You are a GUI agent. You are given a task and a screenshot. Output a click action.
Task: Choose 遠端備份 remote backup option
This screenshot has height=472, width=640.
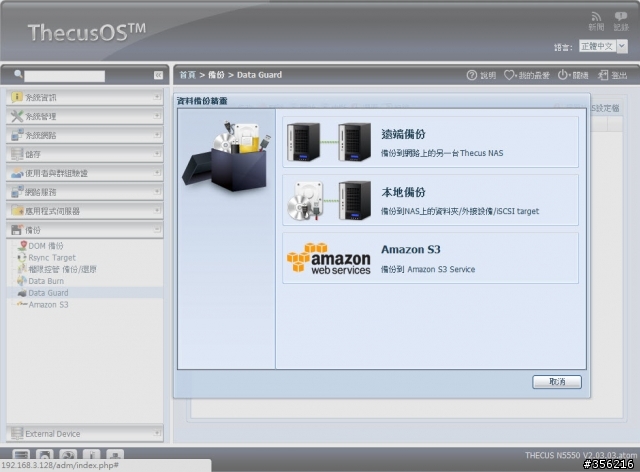430,142
